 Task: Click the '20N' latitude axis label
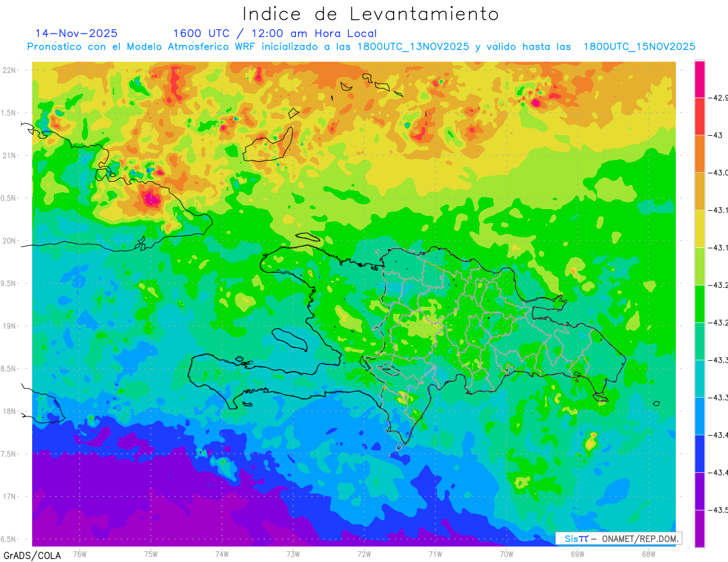[x=10, y=241]
